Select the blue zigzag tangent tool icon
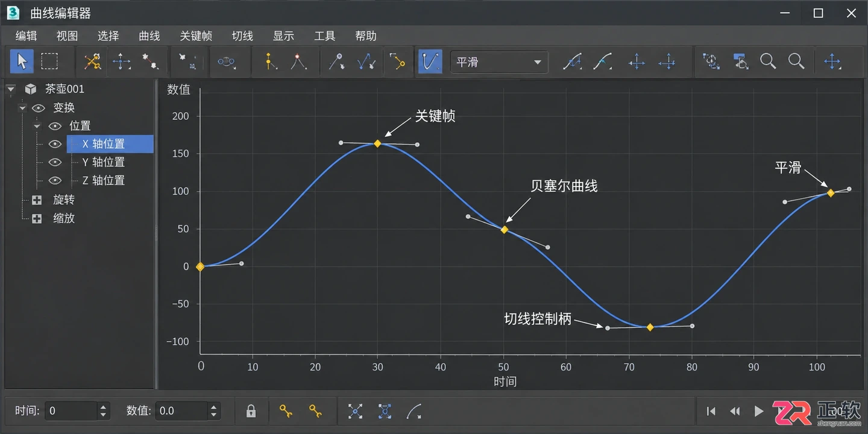The height and width of the screenshot is (434, 868). click(366, 61)
